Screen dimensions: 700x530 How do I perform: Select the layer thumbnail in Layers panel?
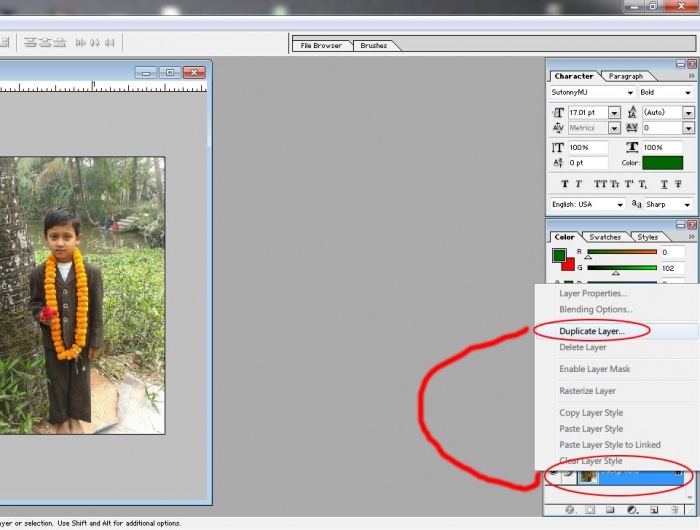(x=588, y=477)
